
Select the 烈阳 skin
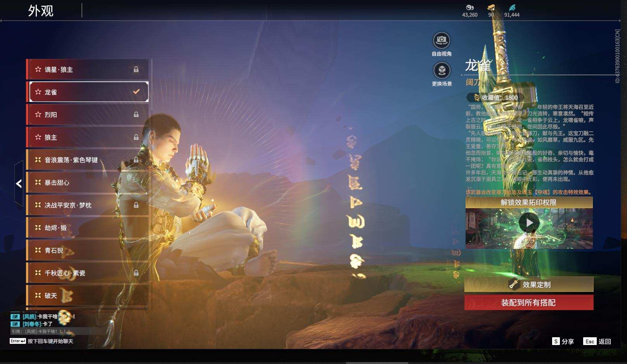point(88,115)
